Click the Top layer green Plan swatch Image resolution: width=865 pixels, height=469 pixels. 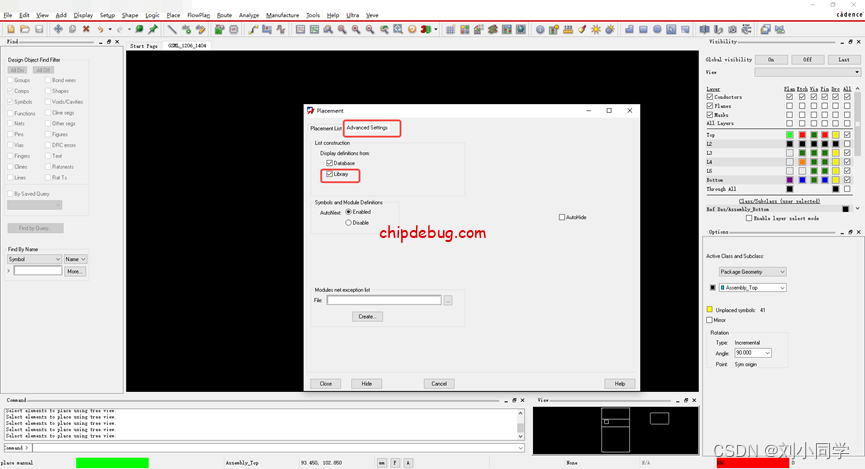(789, 135)
